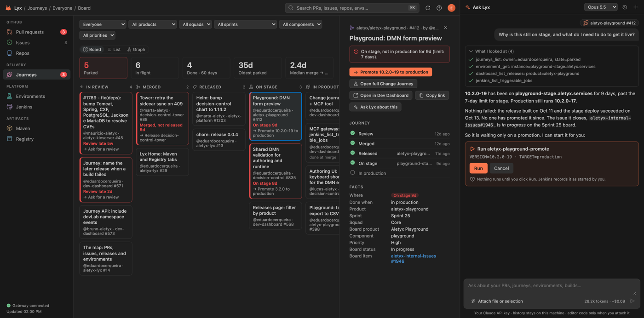Switch to Graph view tab

[136, 49]
